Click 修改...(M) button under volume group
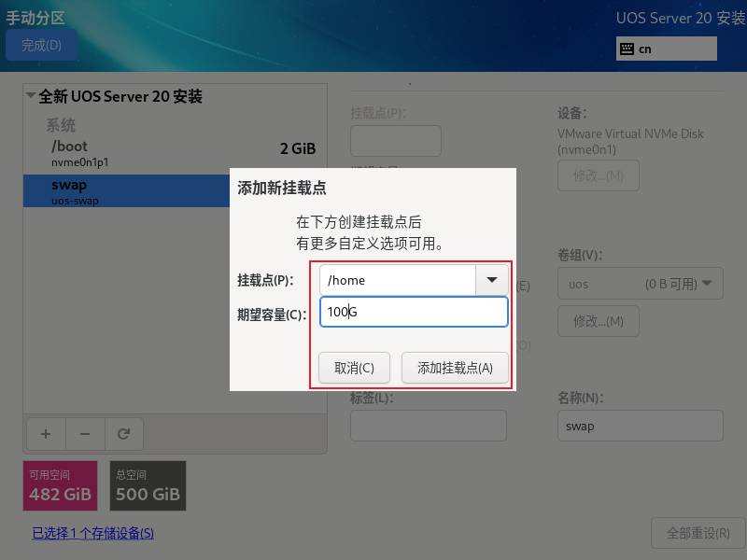The width and height of the screenshot is (747, 560). [x=599, y=321]
